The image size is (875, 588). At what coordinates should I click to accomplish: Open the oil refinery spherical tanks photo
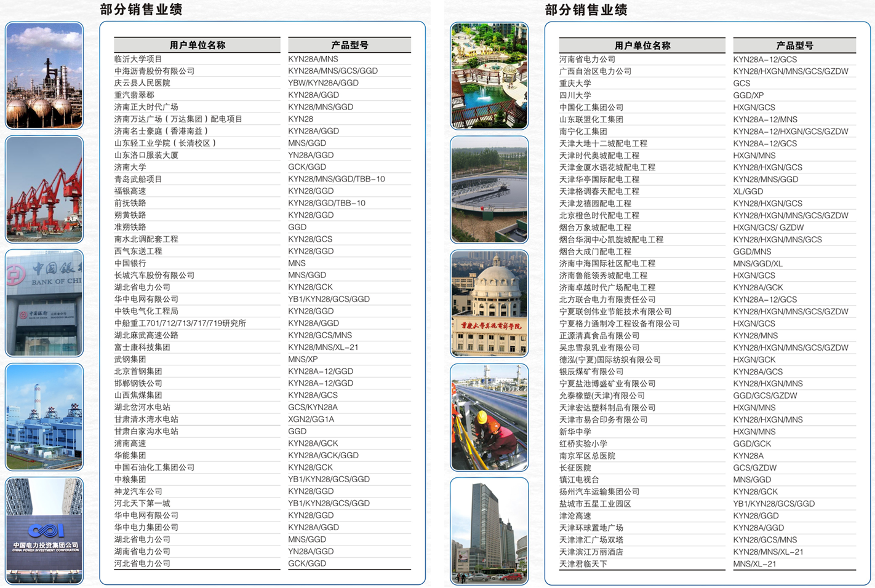[44, 76]
